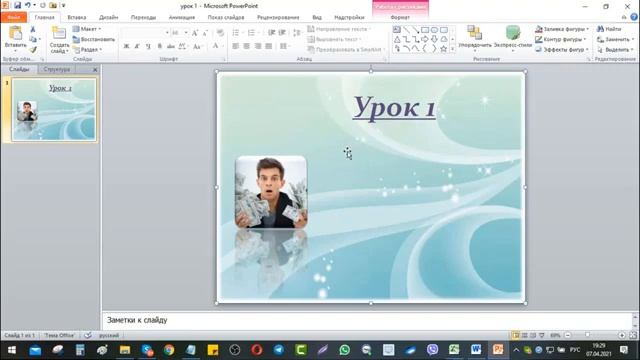Select the five-point star shape in gallery
This screenshot has width=640, height=360.
click(x=444, y=49)
